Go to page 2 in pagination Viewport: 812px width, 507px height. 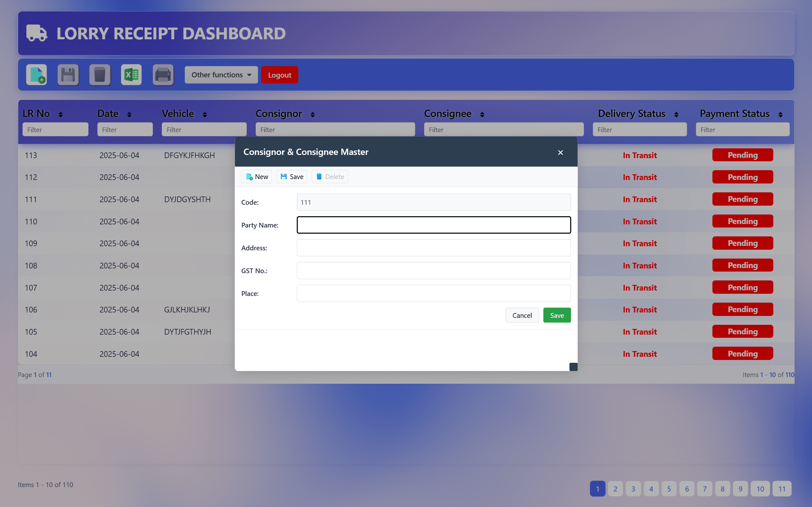(615, 489)
